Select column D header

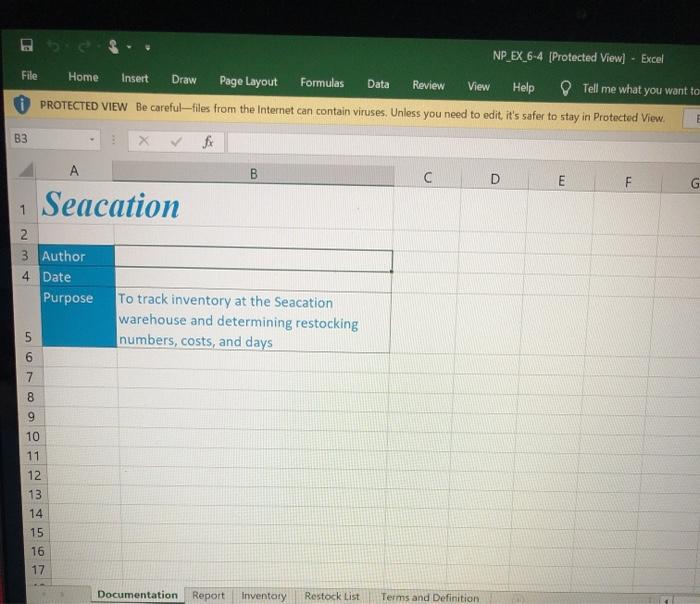(x=495, y=179)
